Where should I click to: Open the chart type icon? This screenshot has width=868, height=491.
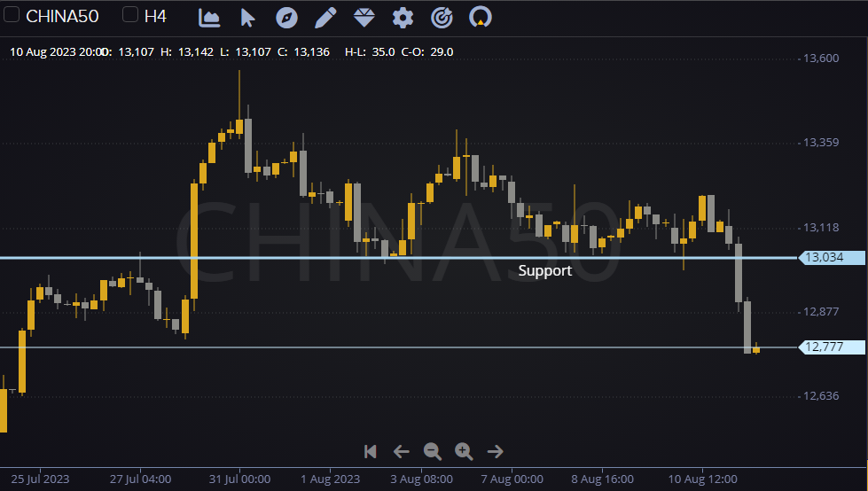coord(209,18)
